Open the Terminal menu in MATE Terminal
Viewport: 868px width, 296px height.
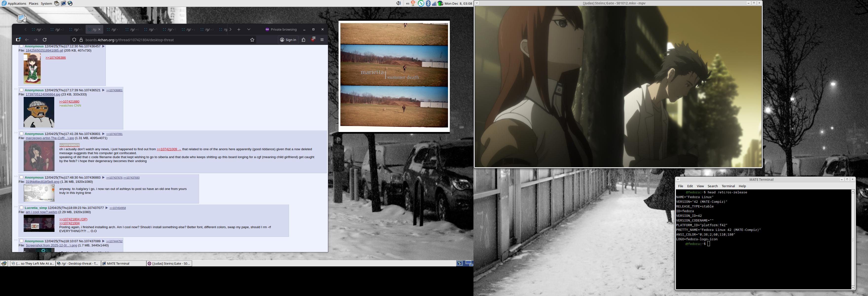point(728,186)
